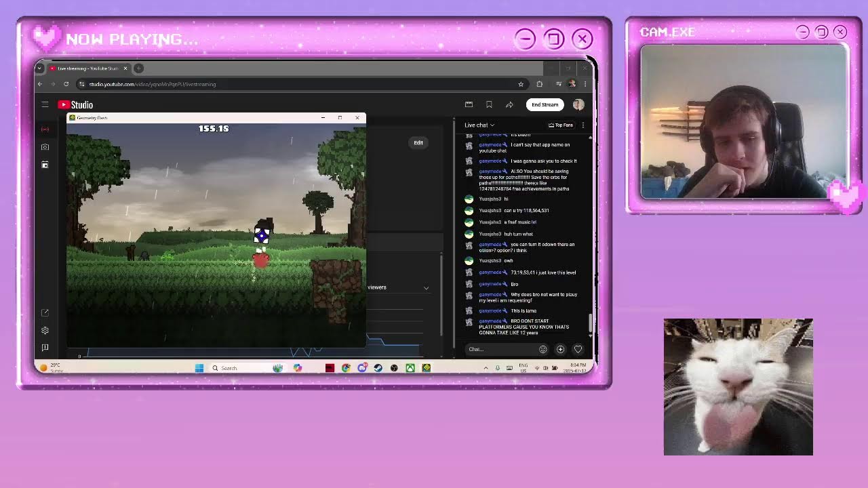This screenshot has height=488, width=868.
Task: Expand the viewers analytics dropdown chevron
Action: (x=426, y=287)
